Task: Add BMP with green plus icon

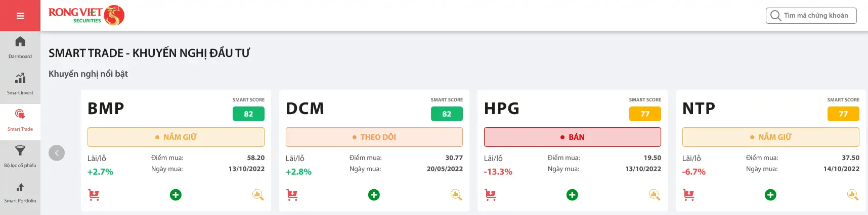Action: 176,195
